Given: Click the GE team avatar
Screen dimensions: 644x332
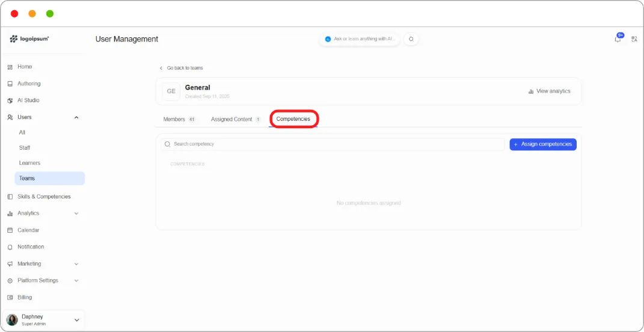Looking at the screenshot, I should [x=171, y=91].
